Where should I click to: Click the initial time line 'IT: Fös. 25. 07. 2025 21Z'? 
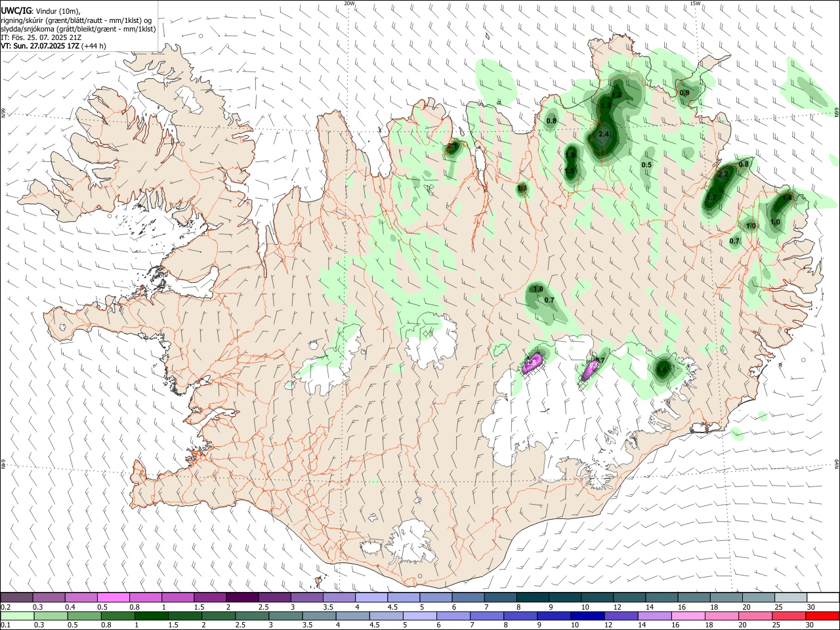click(41, 37)
